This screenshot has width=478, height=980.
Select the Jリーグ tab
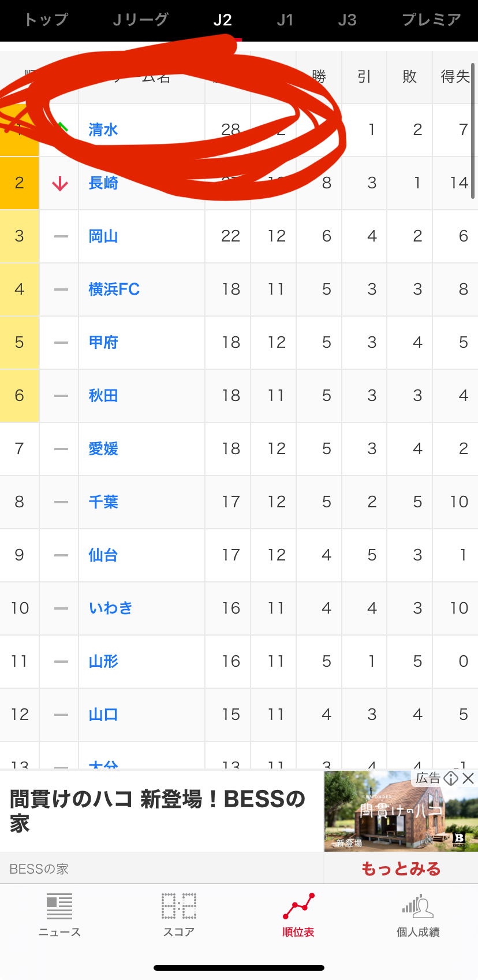click(x=140, y=20)
